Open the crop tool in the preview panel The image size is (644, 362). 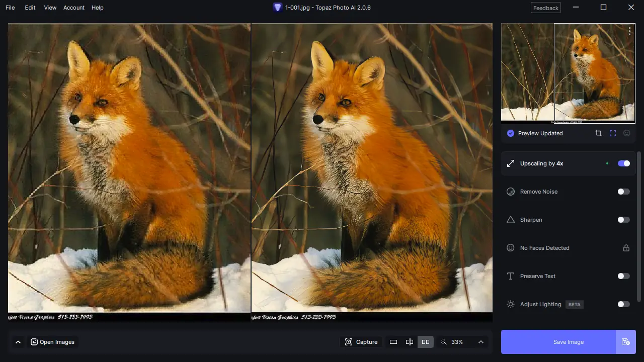pos(598,133)
